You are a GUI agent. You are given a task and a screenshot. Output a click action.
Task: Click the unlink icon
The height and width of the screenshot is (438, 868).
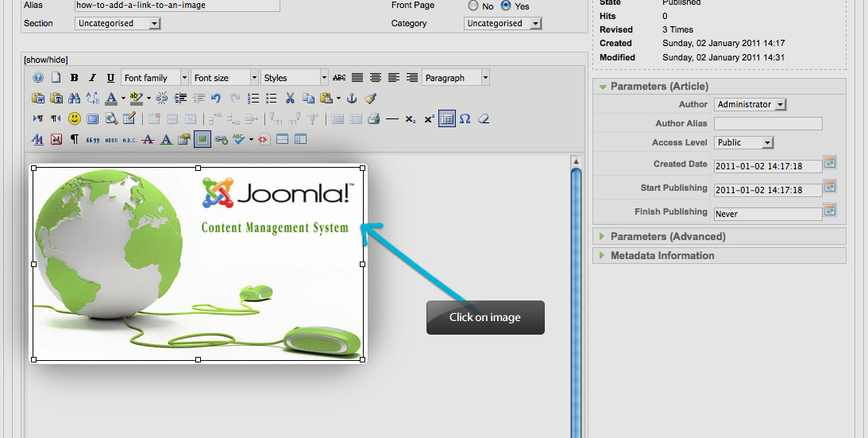coord(162,98)
